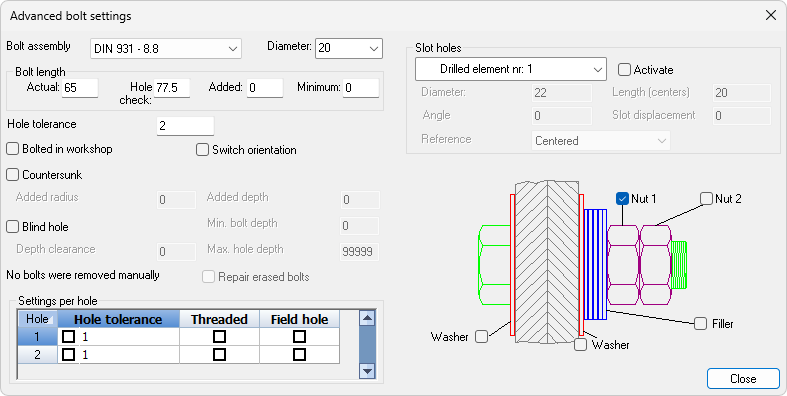787x396 pixels.
Task: Toggle Field hole checkbox for hole 2
Action: tap(299, 354)
